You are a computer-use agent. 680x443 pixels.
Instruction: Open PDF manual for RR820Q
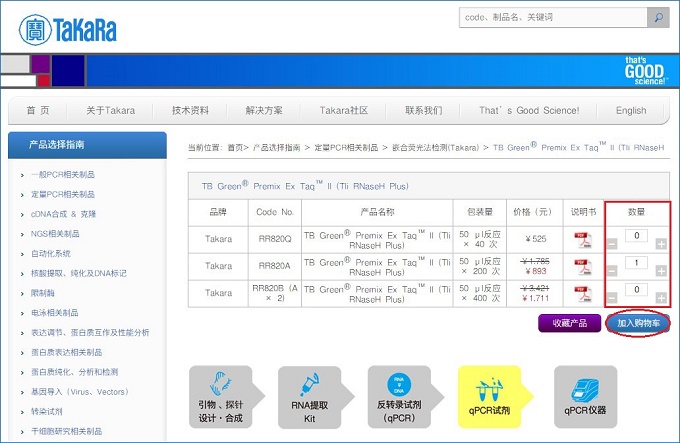583,240
